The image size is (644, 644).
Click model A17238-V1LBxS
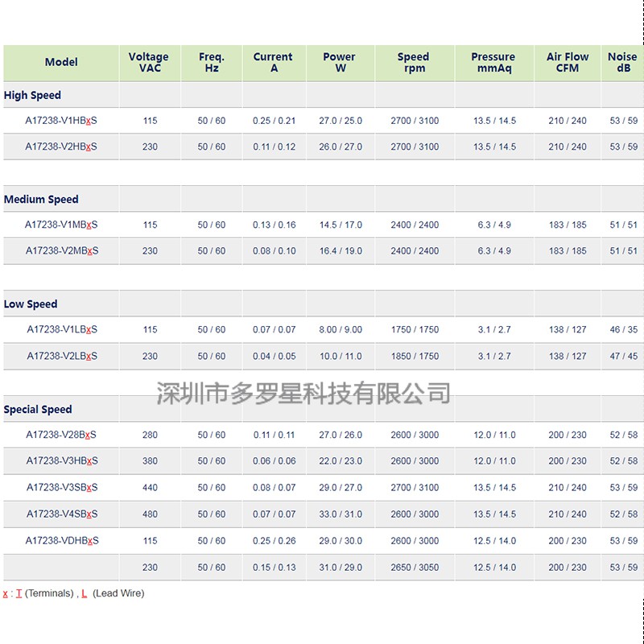(x=61, y=330)
